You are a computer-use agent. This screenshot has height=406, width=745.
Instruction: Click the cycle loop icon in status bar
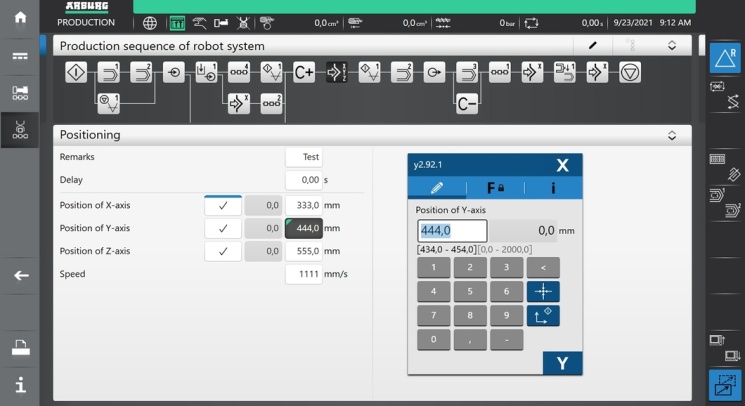pos(531,23)
